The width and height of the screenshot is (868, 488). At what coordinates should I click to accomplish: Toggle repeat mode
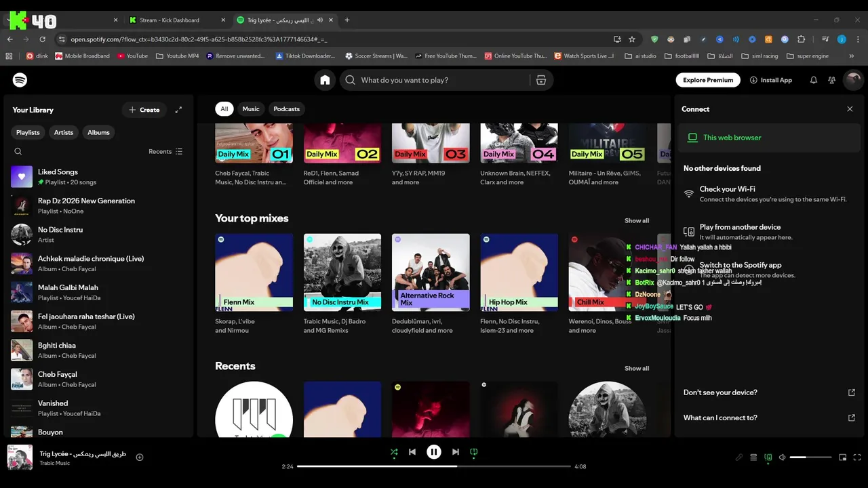(473, 452)
